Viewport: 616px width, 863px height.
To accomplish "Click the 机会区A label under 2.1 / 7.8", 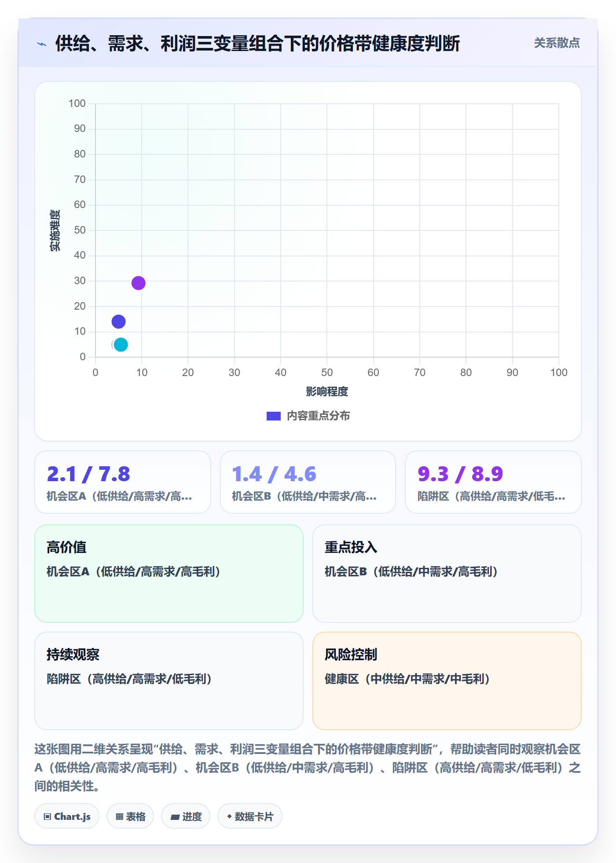I will tap(119, 497).
